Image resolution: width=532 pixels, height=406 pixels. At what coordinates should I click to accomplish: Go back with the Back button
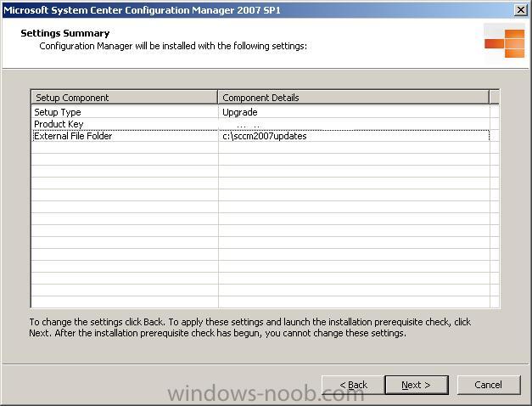point(353,385)
